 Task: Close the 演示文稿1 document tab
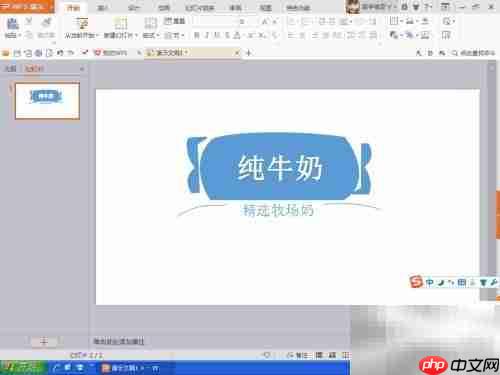point(237,53)
